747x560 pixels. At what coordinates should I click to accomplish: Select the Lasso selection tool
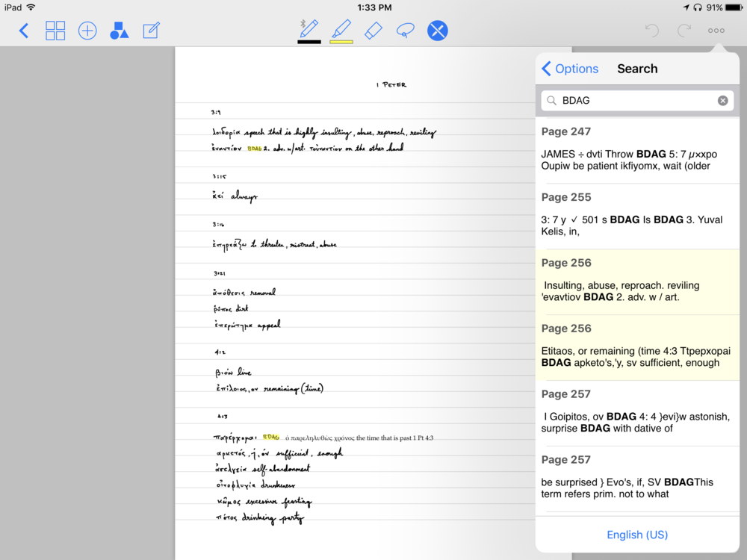click(x=406, y=31)
